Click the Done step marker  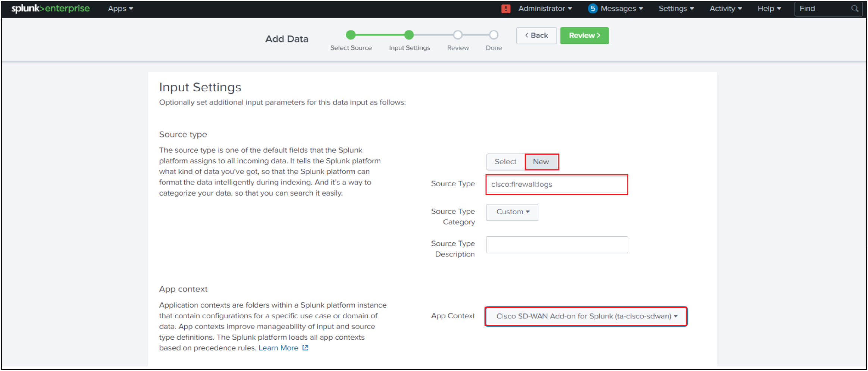tap(493, 35)
